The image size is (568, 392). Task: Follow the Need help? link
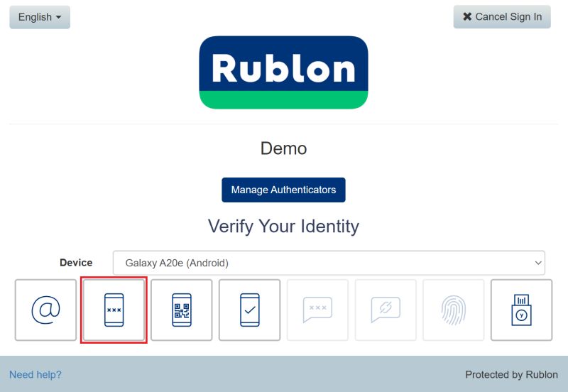click(35, 375)
